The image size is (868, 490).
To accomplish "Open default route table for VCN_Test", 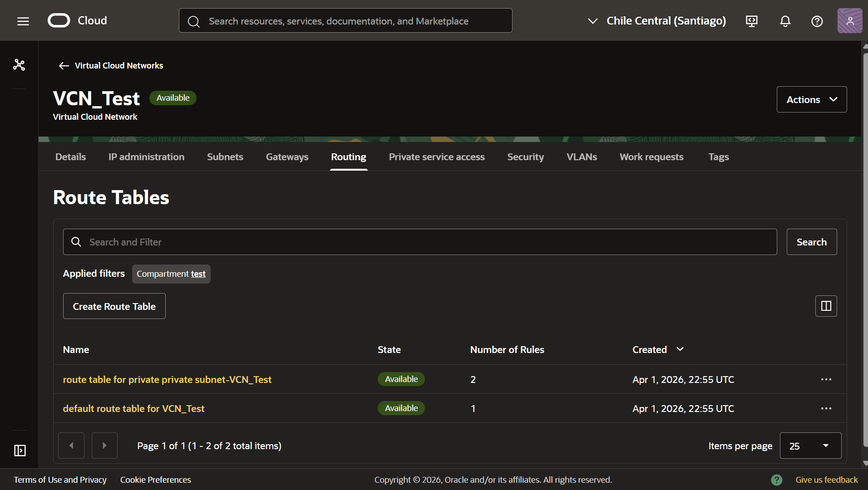I will 133,409.
